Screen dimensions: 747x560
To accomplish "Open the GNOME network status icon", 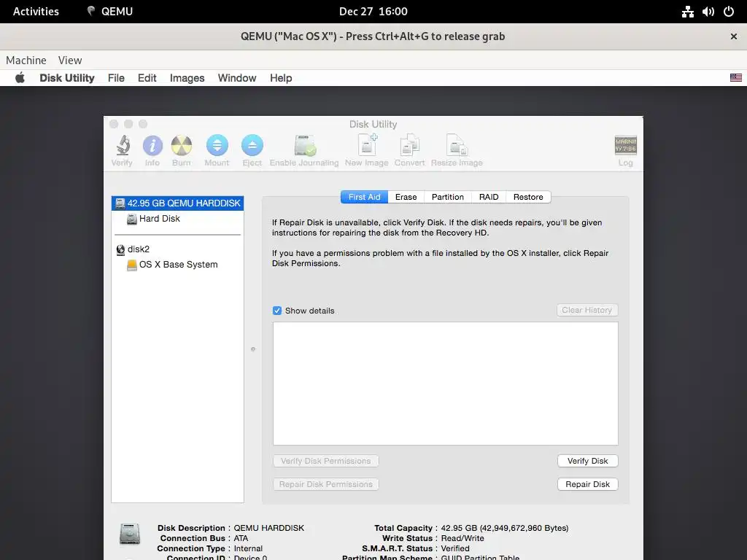I will (x=687, y=12).
